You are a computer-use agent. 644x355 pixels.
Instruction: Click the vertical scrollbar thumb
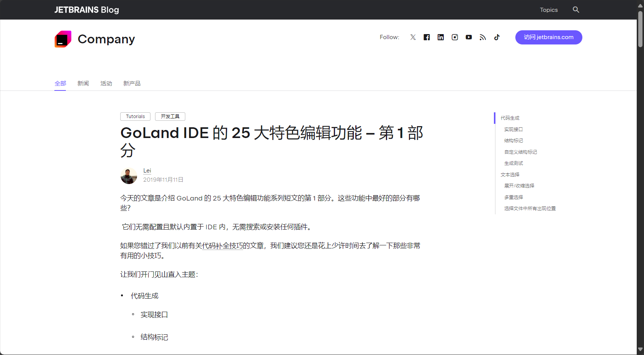pyautogui.click(x=640, y=29)
